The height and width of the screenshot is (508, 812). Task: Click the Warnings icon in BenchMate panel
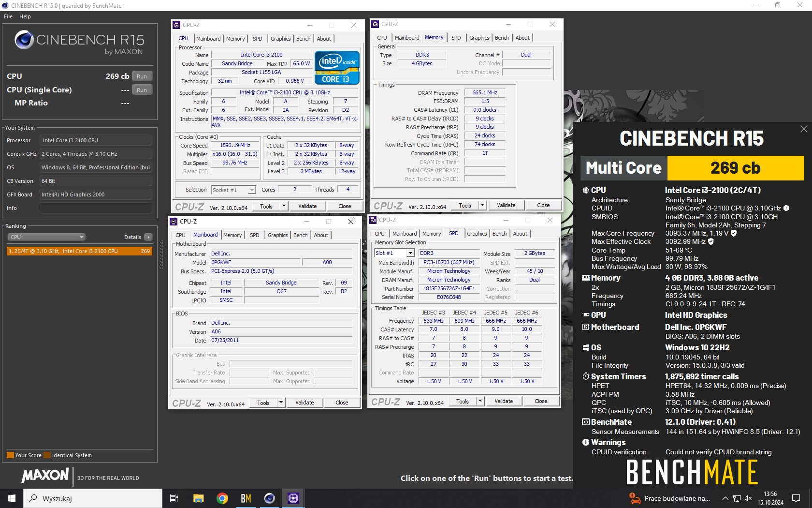coord(586,442)
